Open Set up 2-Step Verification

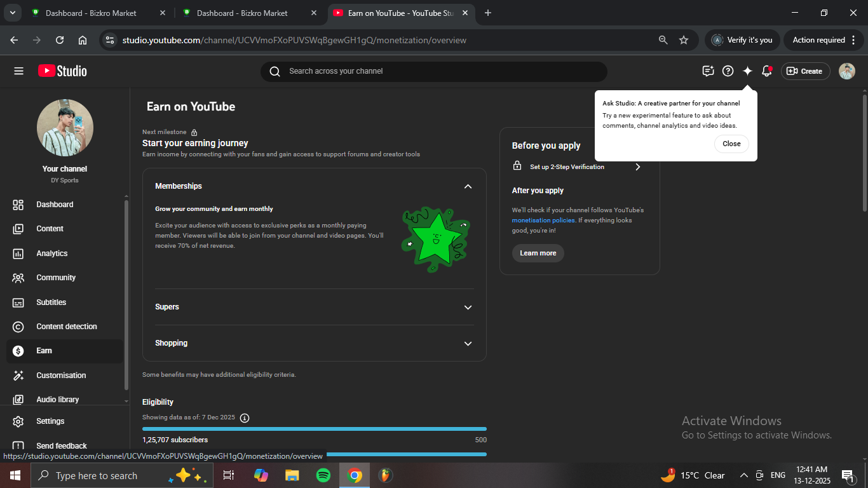(577, 167)
